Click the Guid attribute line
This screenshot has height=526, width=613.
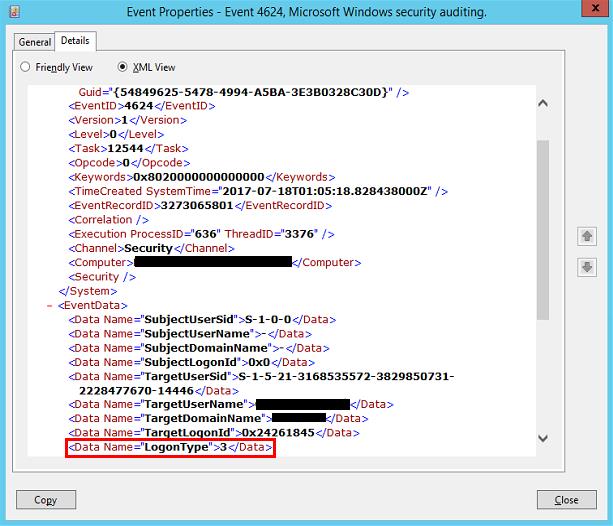244,92
